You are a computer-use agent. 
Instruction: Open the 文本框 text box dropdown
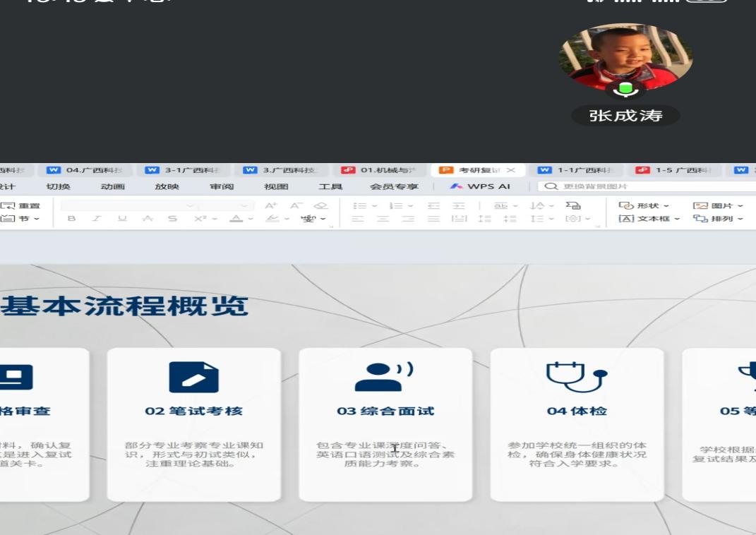tap(649, 219)
